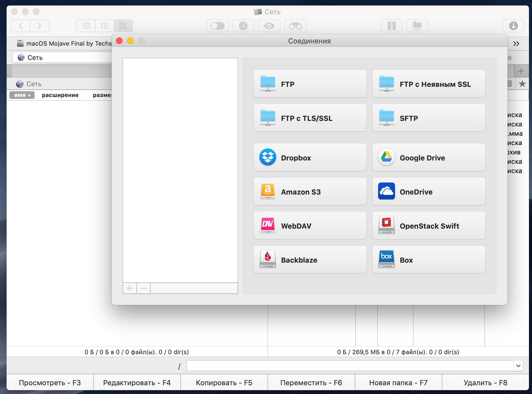This screenshot has height=394, width=532.
Task: Toggle hidden files switch in toolbar
Action: (x=217, y=26)
